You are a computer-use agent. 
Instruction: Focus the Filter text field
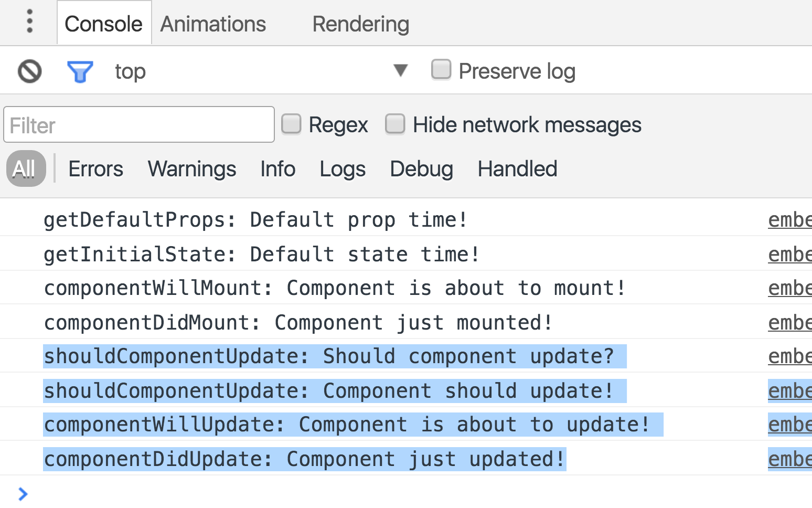pos(139,125)
